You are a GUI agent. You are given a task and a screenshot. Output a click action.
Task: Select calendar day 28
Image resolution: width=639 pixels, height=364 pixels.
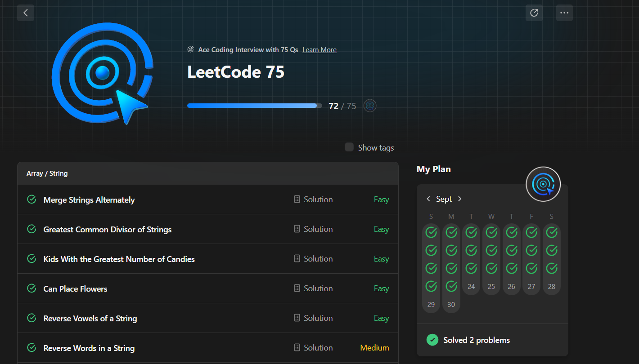tap(552, 286)
